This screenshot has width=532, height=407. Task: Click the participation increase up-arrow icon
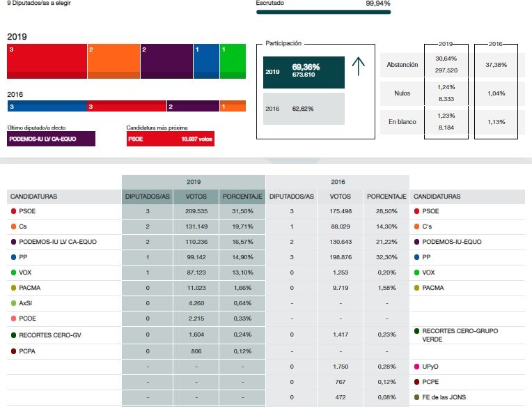pos(358,66)
